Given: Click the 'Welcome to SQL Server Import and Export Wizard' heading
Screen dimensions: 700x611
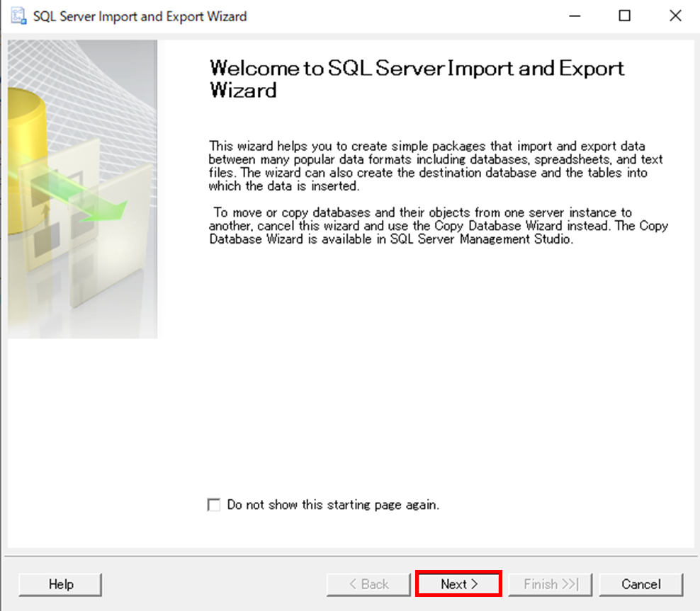Looking at the screenshot, I should (x=417, y=79).
